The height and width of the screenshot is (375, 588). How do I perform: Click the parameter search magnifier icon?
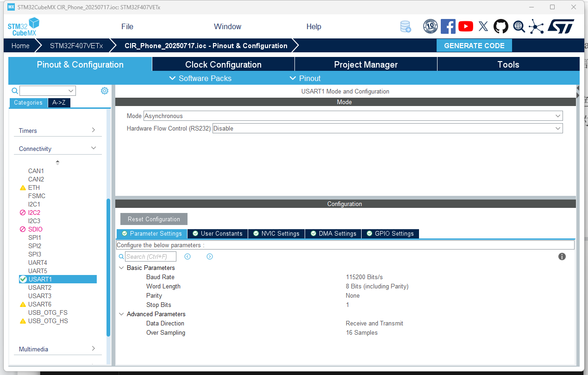(x=121, y=256)
